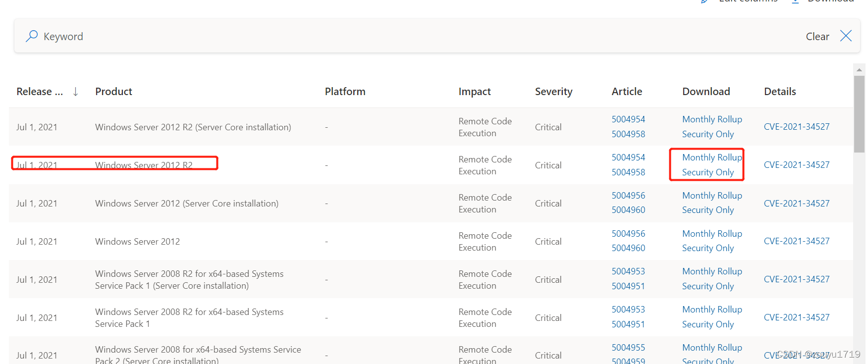The height and width of the screenshot is (364, 868).
Task: Click the Download column header
Action: coord(706,92)
